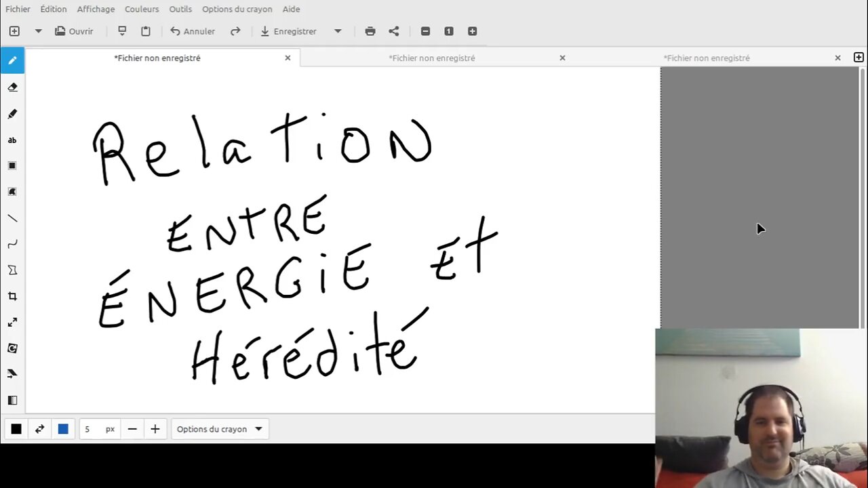Open the Outils menu
Image resolution: width=868 pixels, height=488 pixels.
(180, 9)
